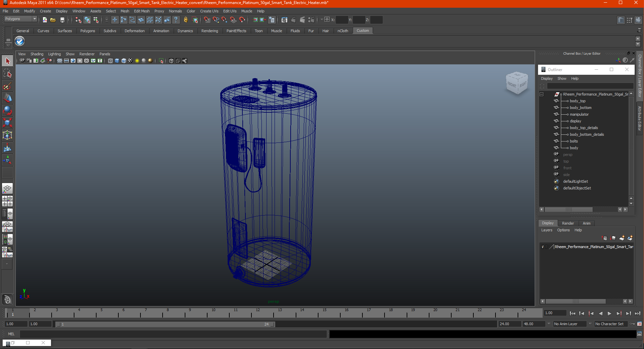Toggle the grid display button
This screenshot has width=644, height=349.
coord(60,61)
